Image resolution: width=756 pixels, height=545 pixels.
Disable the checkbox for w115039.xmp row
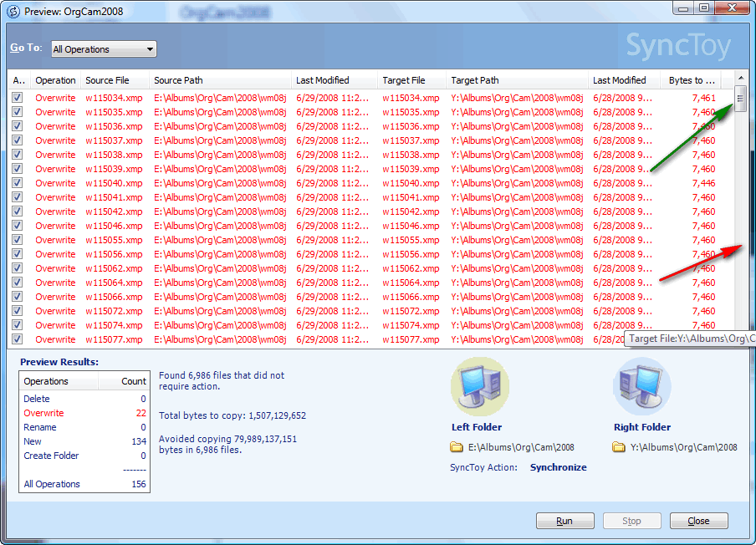(x=18, y=169)
